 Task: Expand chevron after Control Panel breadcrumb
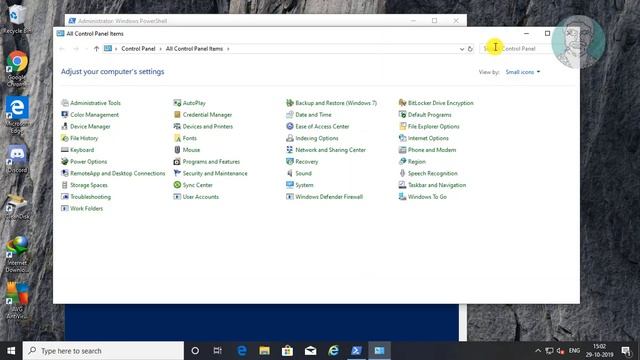coord(160,49)
